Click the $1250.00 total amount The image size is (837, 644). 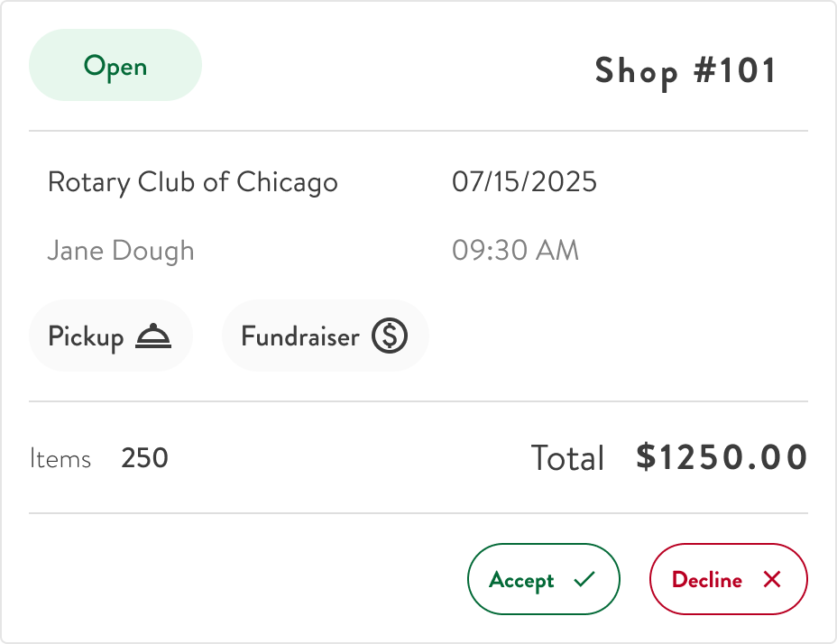(722, 457)
